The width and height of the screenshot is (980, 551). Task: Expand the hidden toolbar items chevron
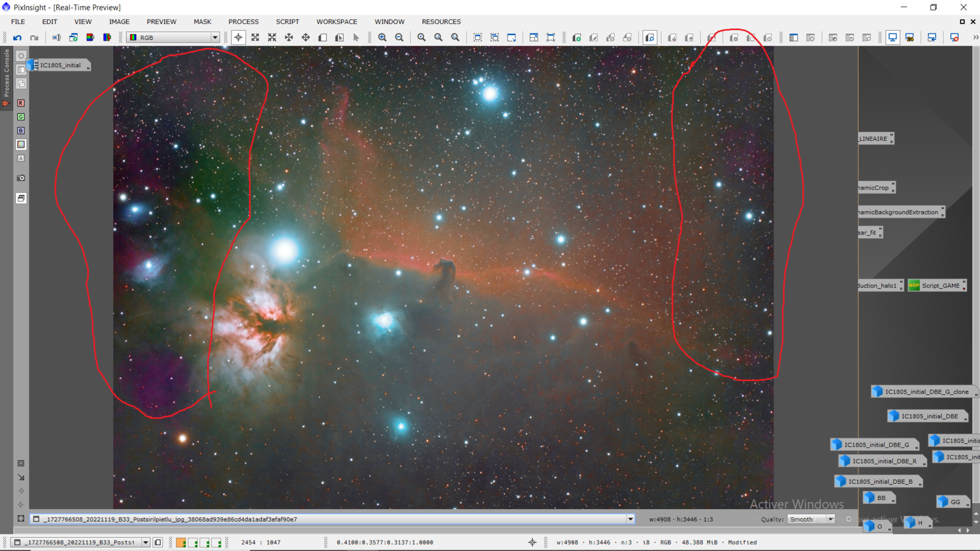[975, 38]
